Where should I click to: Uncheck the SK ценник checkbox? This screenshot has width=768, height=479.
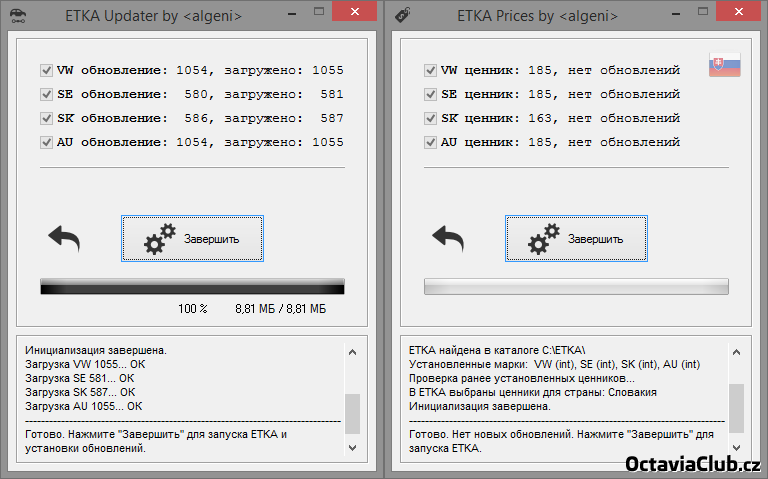[x=430, y=118]
